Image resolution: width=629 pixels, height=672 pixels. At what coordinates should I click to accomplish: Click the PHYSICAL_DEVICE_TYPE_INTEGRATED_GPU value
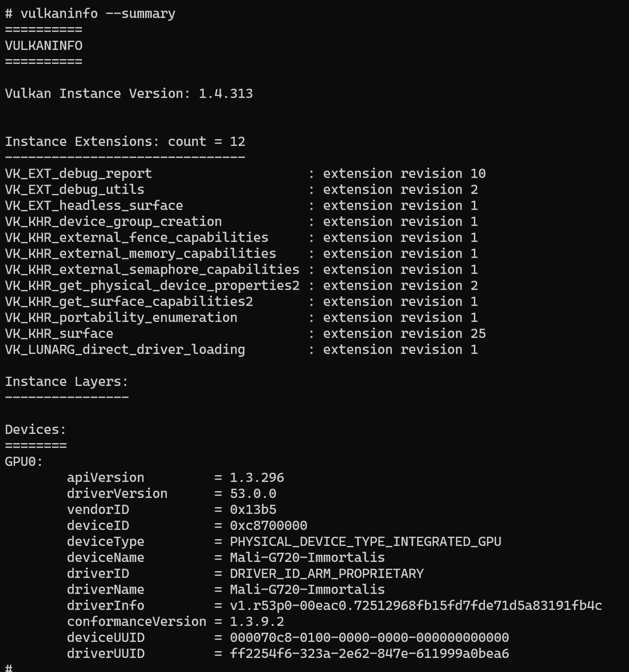(x=365, y=542)
